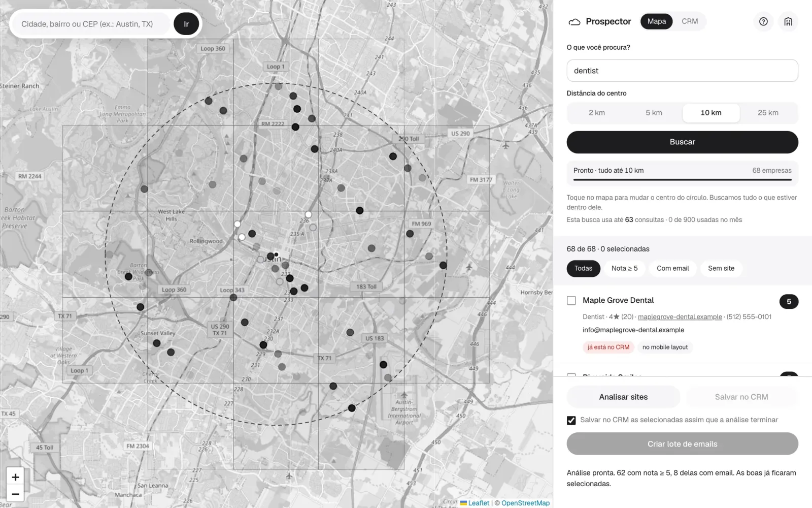
Task: Filter results by Todas
Action: tap(584, 268)
